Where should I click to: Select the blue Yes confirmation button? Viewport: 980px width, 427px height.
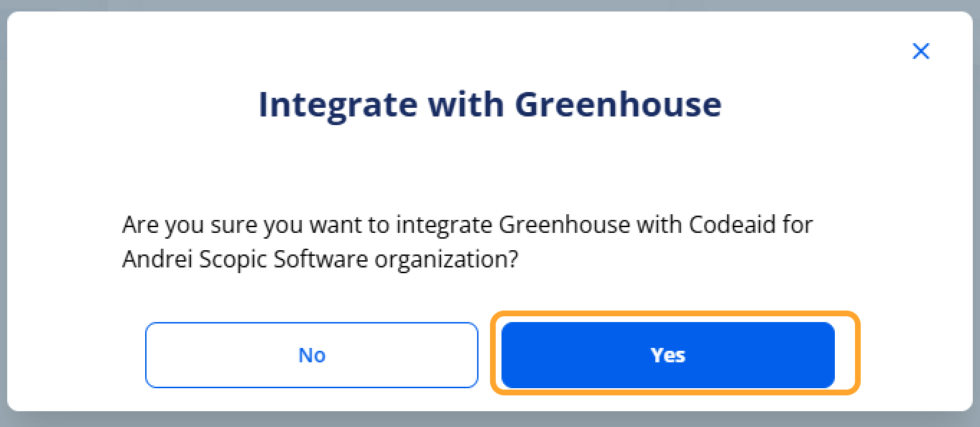point(667,355)
